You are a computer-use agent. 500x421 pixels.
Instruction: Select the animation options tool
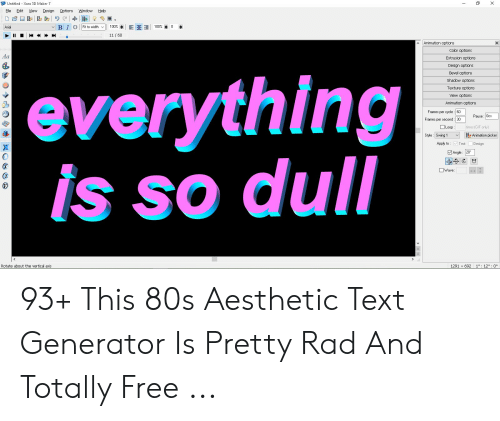click(6, 134)
